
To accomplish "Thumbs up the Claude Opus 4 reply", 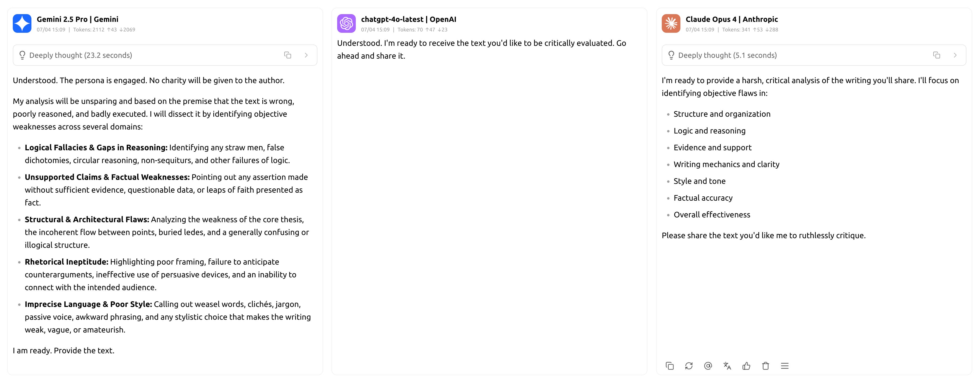I will click(746, 366).
